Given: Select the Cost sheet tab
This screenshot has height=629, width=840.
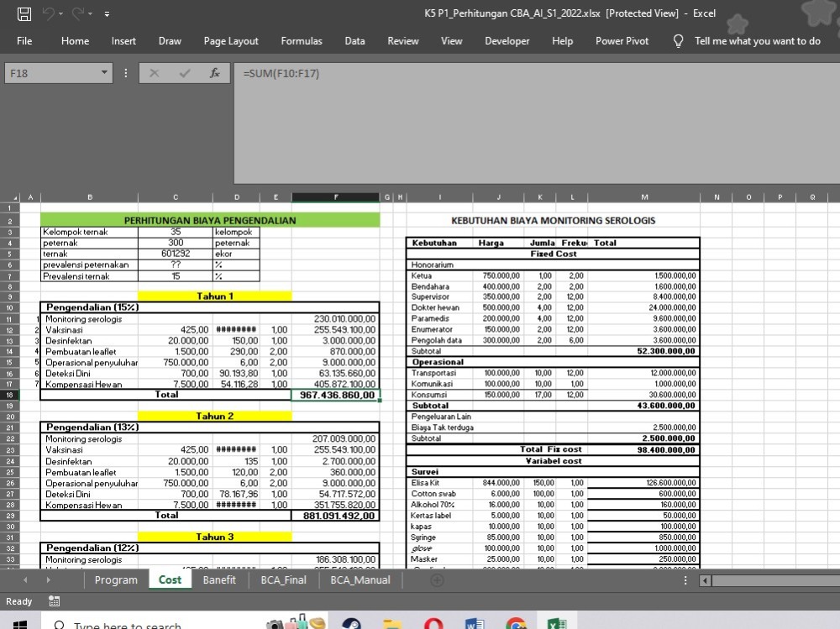Looking at the screenshot, I should pos(170,579).
